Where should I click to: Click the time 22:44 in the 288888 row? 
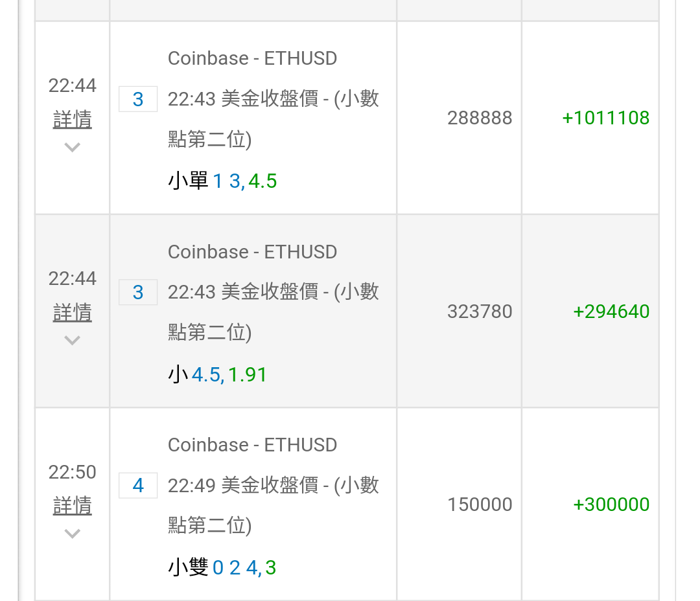[x=73, y=85]
